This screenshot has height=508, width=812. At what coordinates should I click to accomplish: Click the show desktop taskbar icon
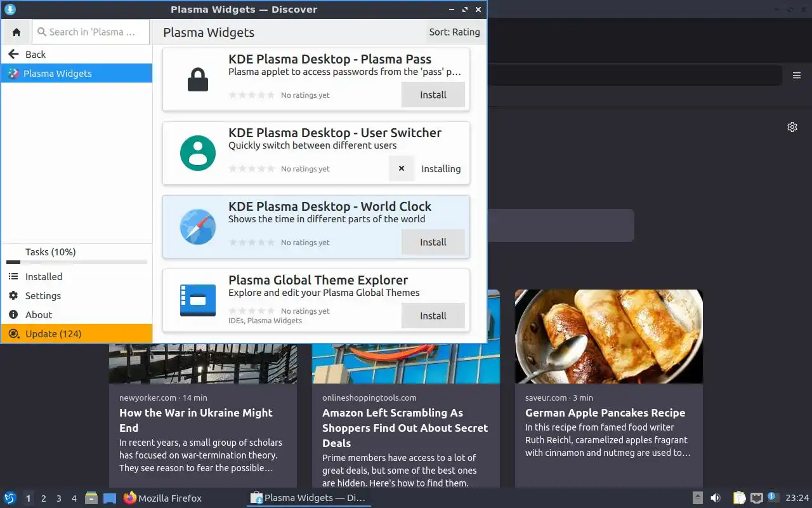(x=110, y=498)
